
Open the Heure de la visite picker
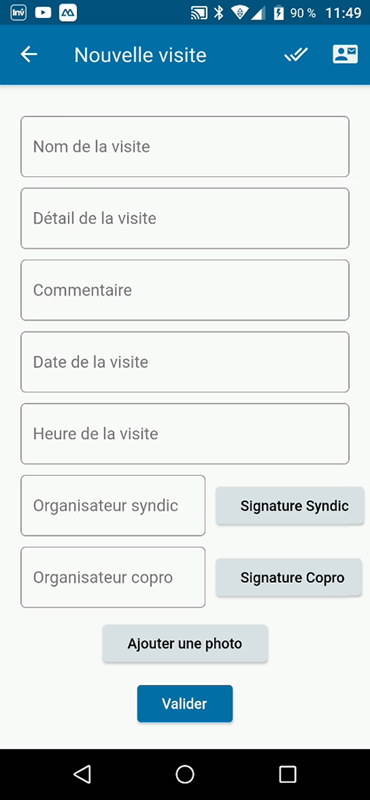(x=185, y=434)
